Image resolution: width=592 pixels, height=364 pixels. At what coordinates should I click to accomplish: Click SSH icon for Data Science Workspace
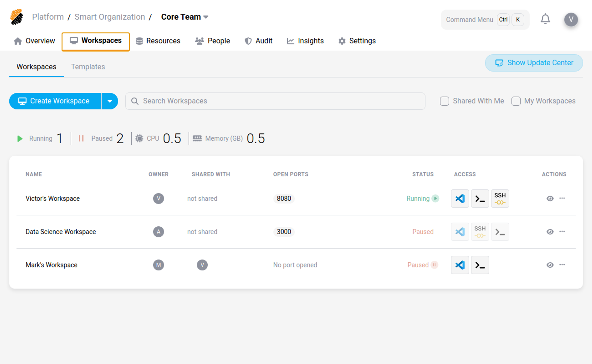click(x=479, y=232)
